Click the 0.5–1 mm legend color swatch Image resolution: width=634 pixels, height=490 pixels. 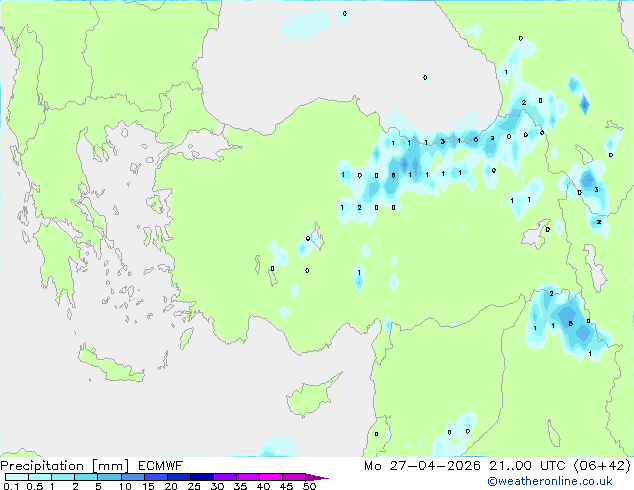click(x=40, y=477)
